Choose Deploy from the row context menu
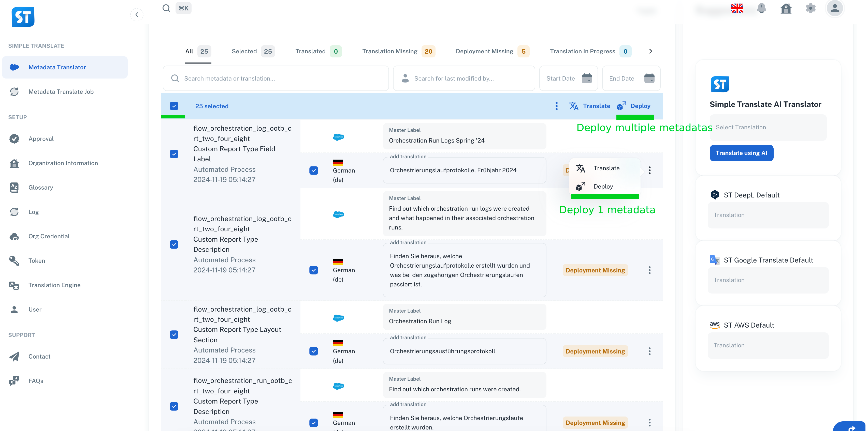 603,187
